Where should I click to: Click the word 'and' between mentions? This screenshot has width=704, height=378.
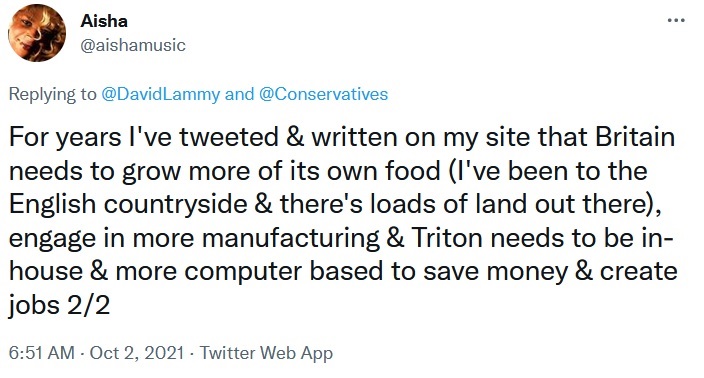239,94
